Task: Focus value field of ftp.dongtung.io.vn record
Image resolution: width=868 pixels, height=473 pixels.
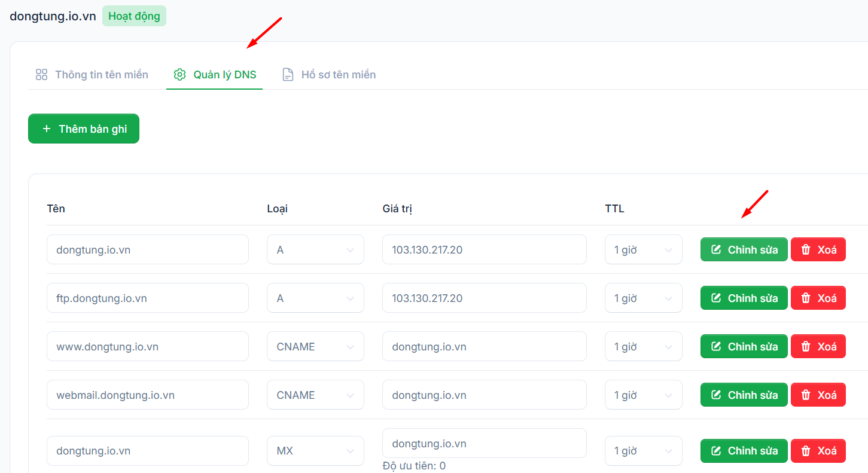Action: point(485,298)
